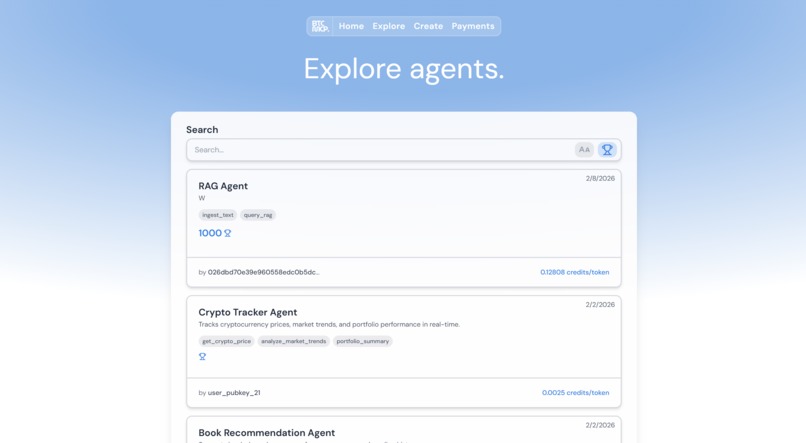Click the trophy icon beside 1000
The image size is (806, 443).
tap(228, 233)
